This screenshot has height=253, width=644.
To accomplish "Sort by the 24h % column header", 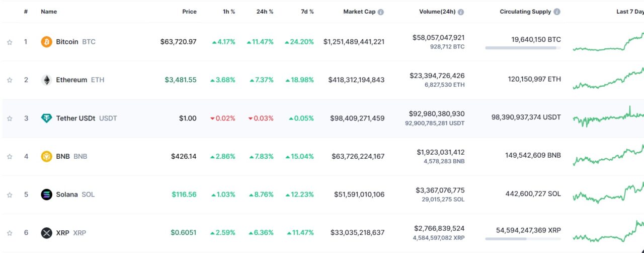I will [x=264, y=12].
